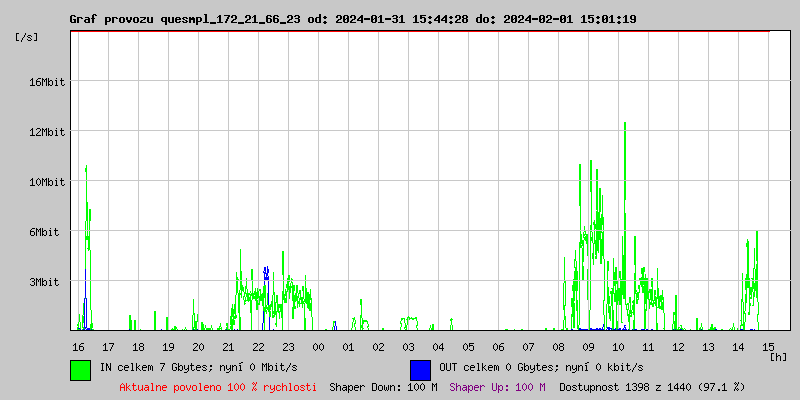The image size is (800, 400).
Task: Select the 16Mbit y-axis label
Action: [46, 82]
